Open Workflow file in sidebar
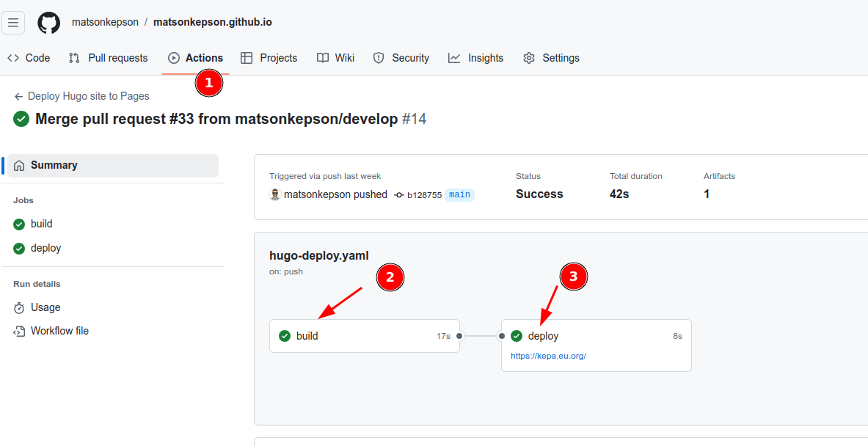Image resolution: width=868 pixels, height=446 pixels. click(x=59, y=331)
